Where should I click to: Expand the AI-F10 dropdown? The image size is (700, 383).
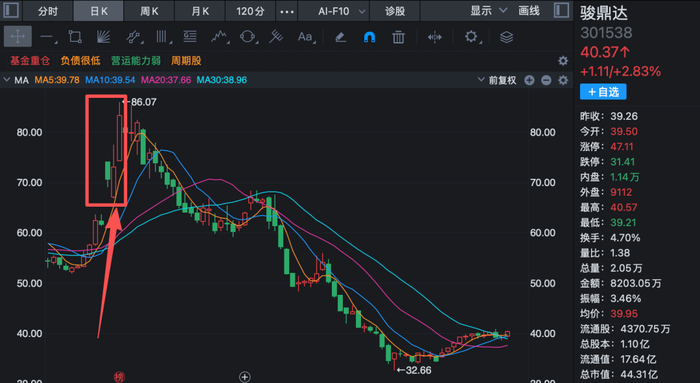point(342,11)
